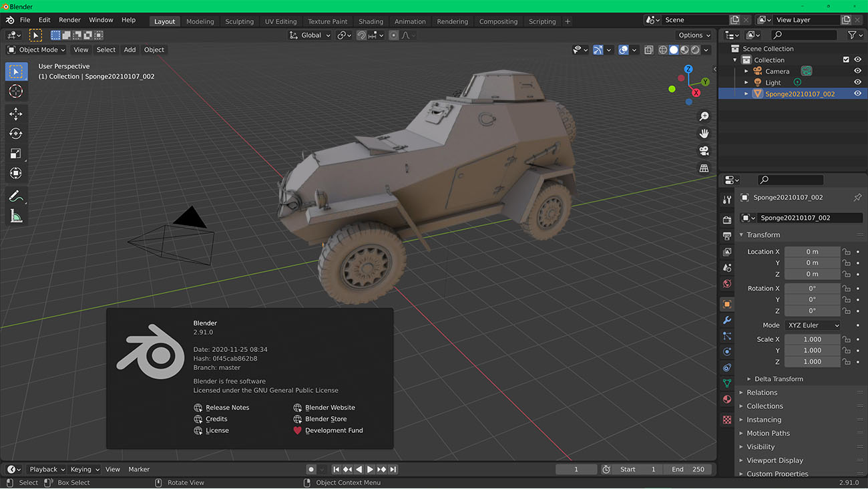
Task: Hide the Light object in the outliner
Action: 858,82
